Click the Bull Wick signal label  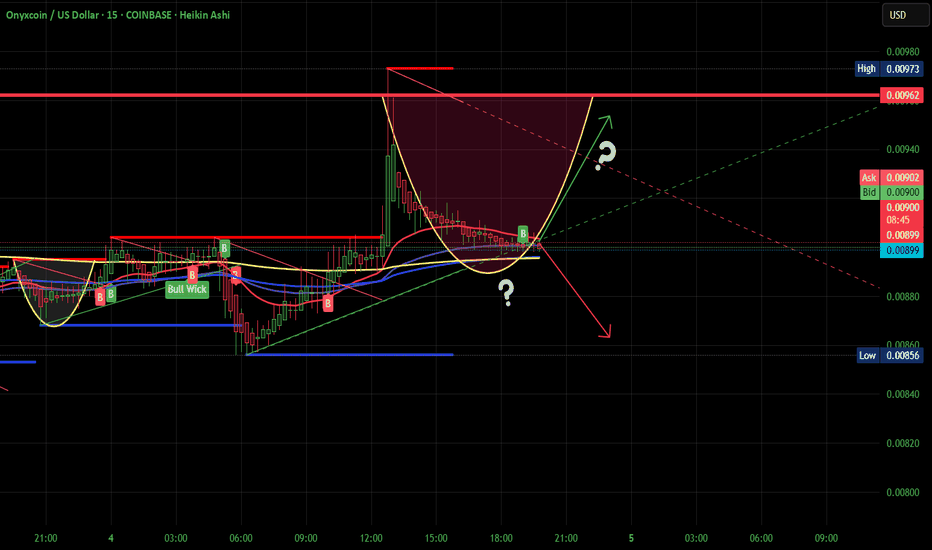187,290
